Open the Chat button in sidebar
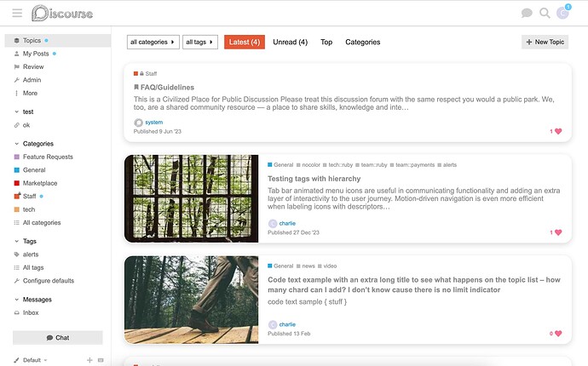Viewport: 588px width, 366px height. 58,338
